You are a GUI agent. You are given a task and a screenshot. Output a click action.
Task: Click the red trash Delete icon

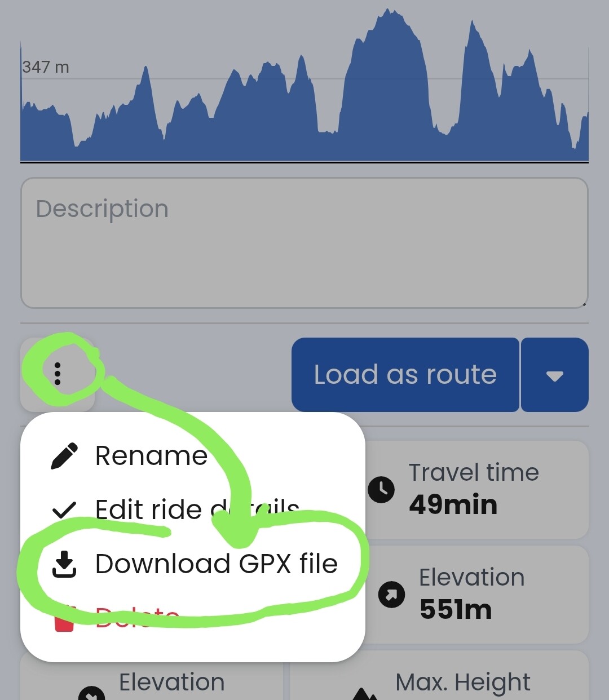tap(64, 619)
